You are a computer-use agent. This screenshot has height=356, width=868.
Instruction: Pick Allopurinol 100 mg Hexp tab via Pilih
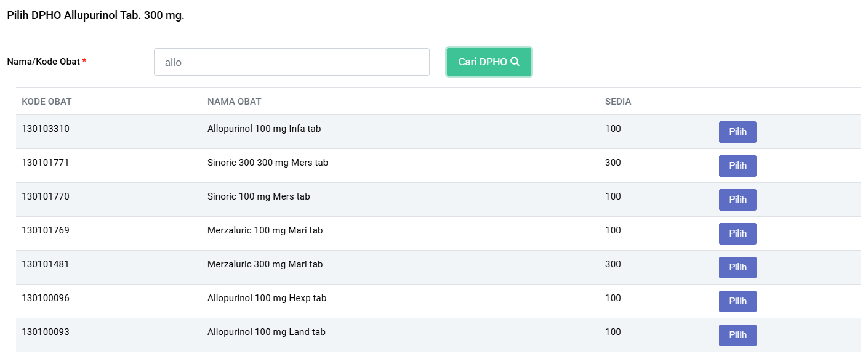(737, 301)
